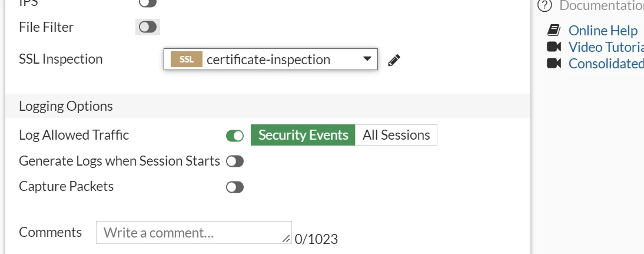644x254 pixels.
Task: Click the camera icon beside Consolidated link
Action: pyautogui.click(x=554, y=63)
